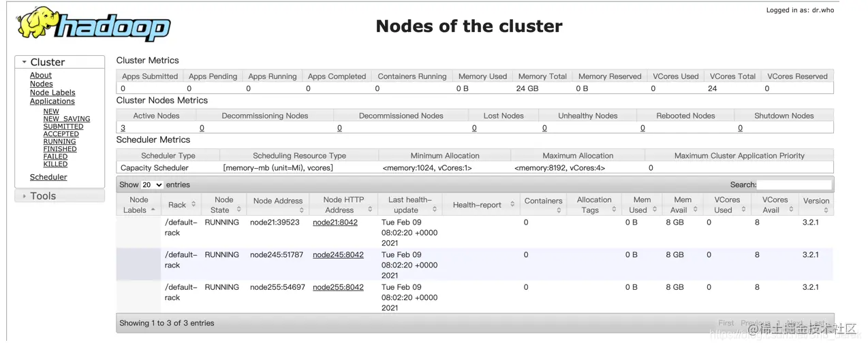Screen dimensions: 868x347
Task: Show KILLED applications
Action: tap(56, 164)
